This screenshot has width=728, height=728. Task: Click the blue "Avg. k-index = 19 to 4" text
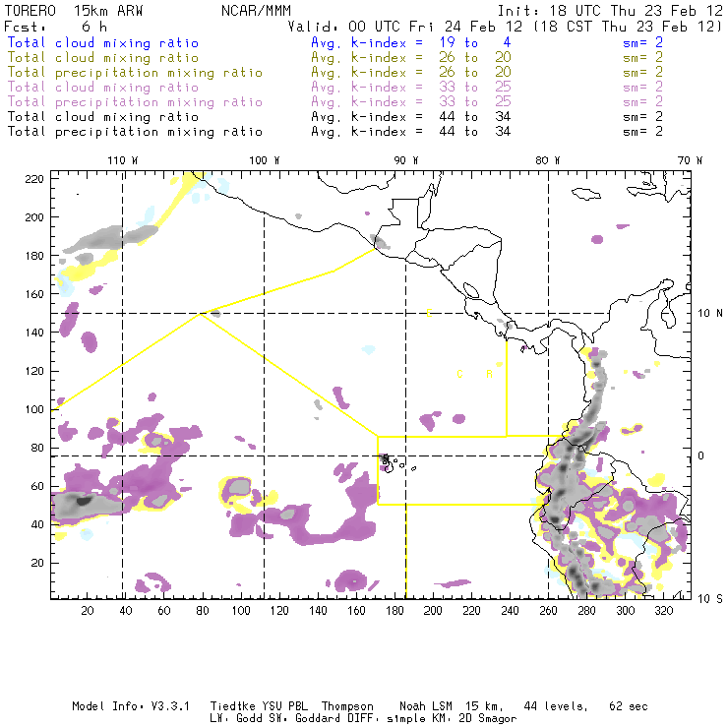pos(411,43)
